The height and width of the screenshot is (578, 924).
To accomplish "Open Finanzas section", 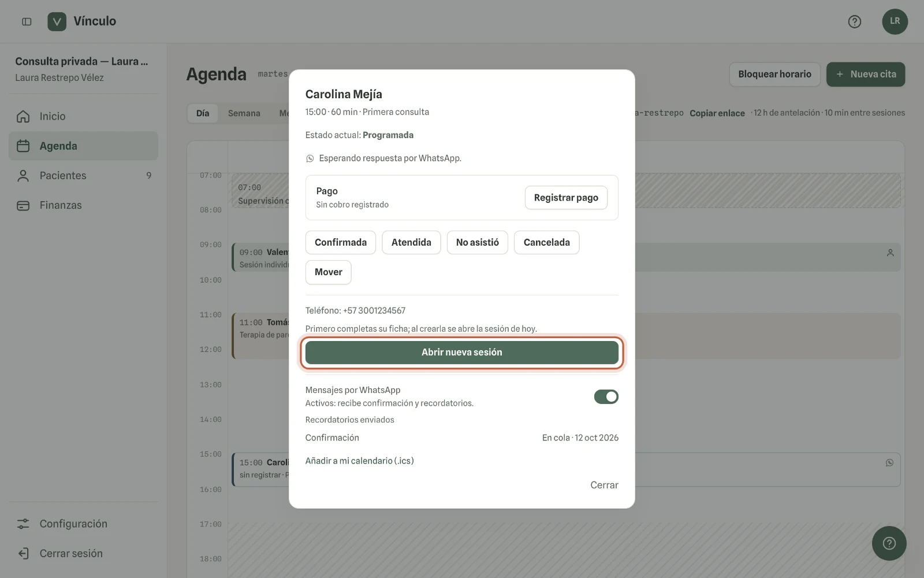I will [83, 205].
